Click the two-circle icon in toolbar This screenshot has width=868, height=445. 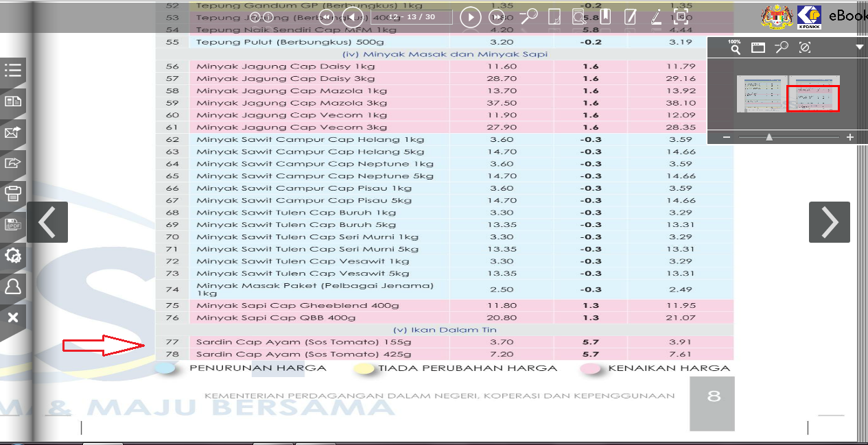point(262,17)
